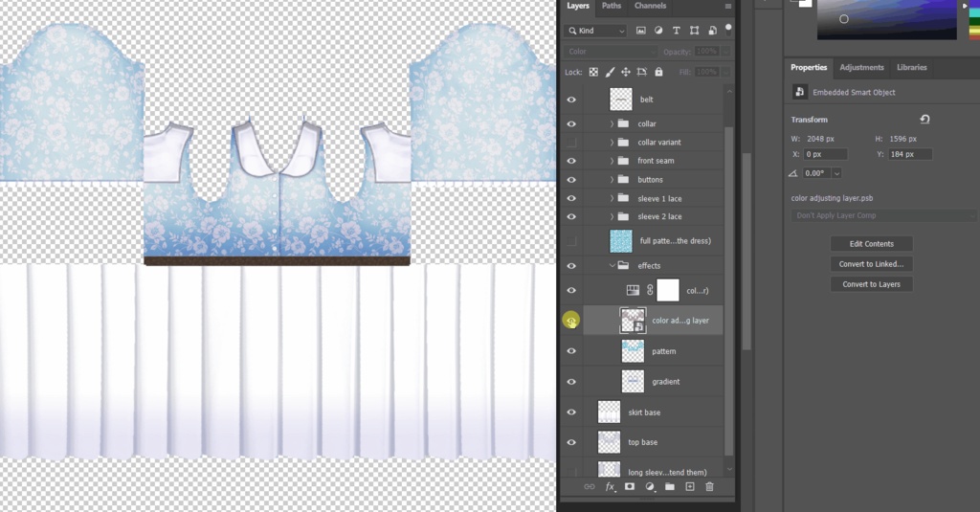Hide the sleeve 1 lace group
980x512 pixels.
pyautogui.click(x=571, y=198)
